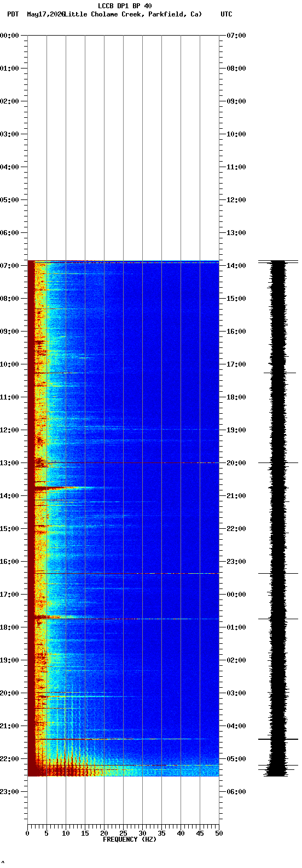Click the 09:00 label on the UTC axis
The width and height of the screenshot is (302, 868).
pos(236,101)
